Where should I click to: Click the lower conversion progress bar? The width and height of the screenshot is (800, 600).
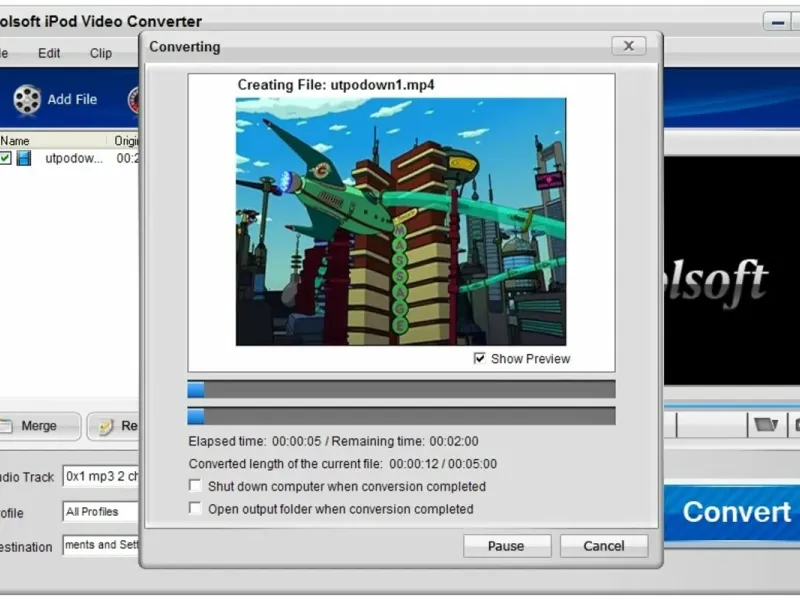click(x=401, y=416)
